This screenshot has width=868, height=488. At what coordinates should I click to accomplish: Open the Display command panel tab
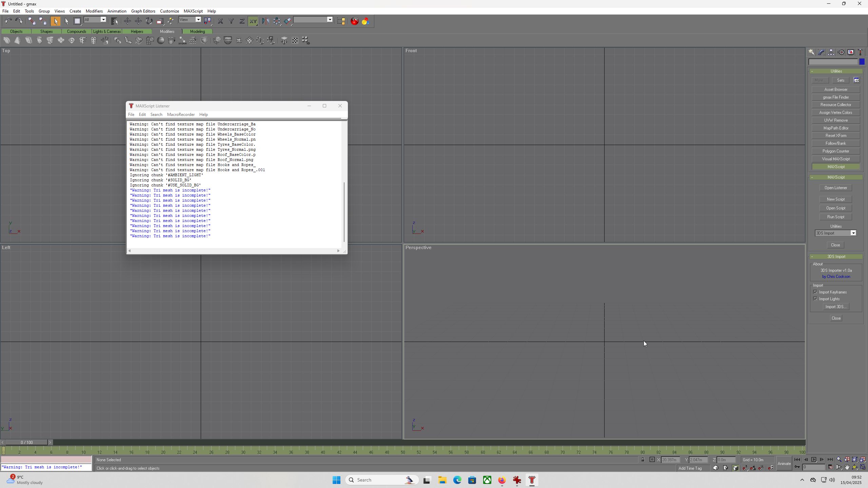click(851, 52)
